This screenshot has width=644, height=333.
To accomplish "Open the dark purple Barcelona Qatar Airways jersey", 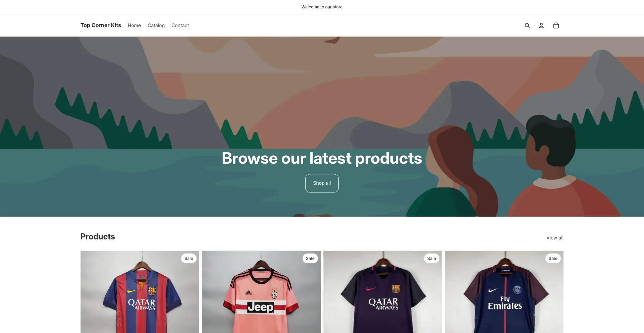I will point(383,292).
